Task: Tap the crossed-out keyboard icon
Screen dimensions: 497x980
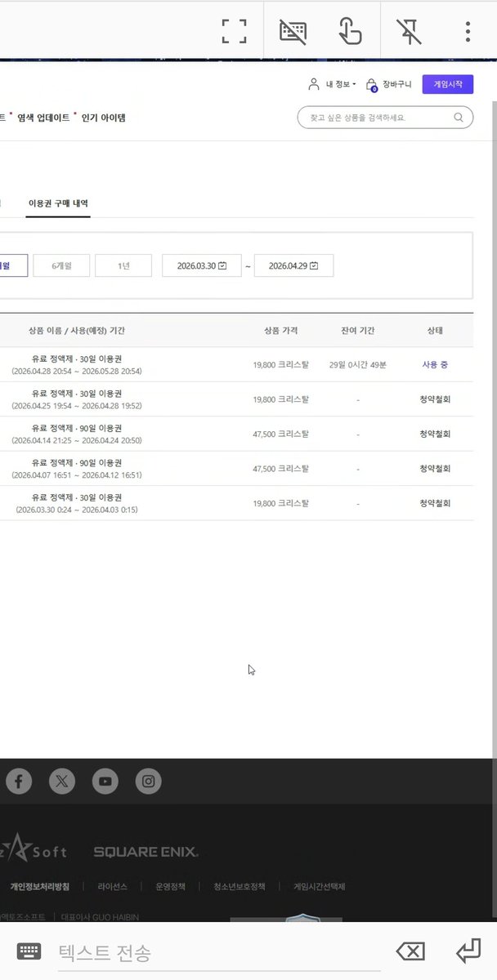Action: pyautogui.click(x=293, y=31)
